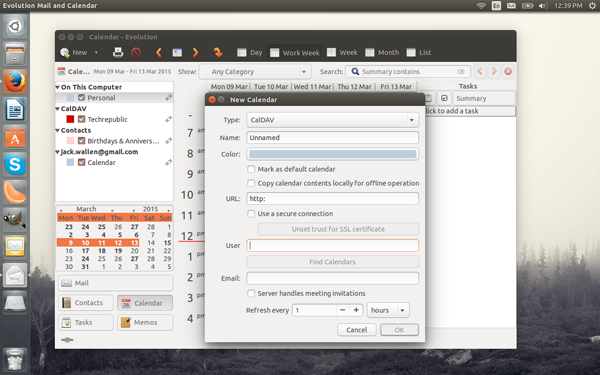The height and width of the screenshot is (375, 600).
Task: Open Skype from the Ubuntu launcher
Action: [x=15, y=164]
